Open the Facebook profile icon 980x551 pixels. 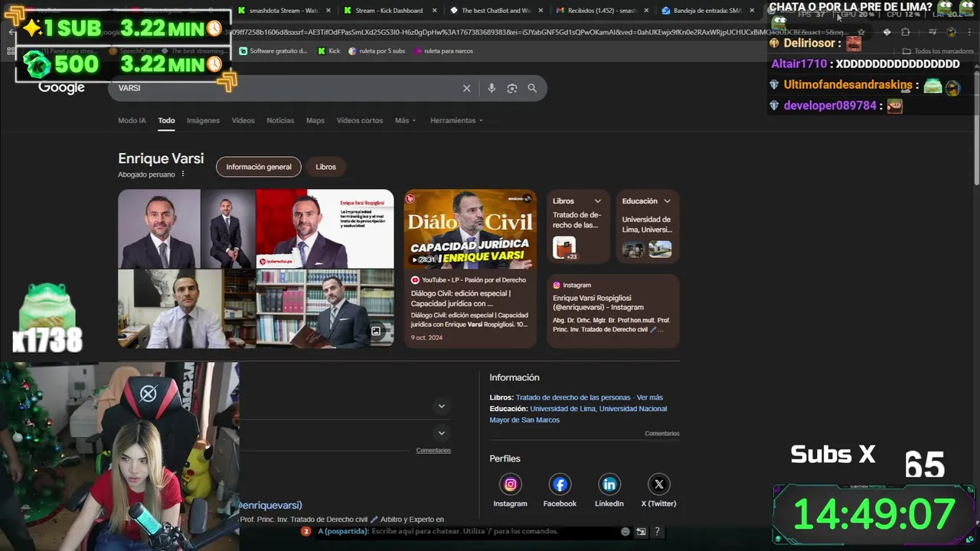click(560, 484)
